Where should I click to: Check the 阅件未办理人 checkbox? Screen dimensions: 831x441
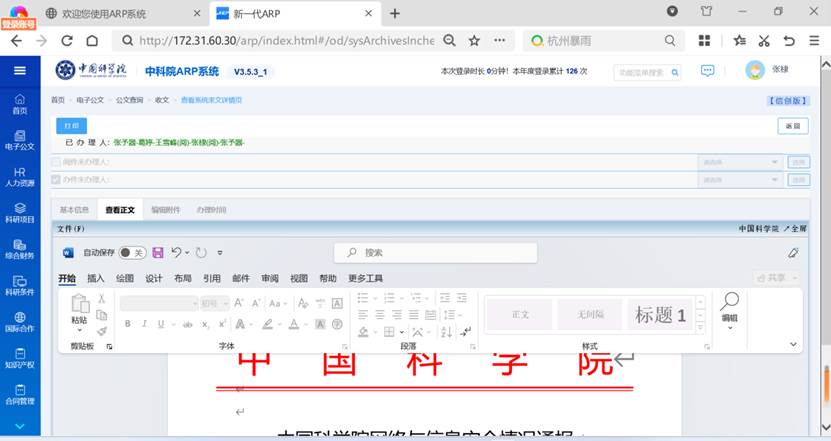pyautogui.click(x=56, y=161)
